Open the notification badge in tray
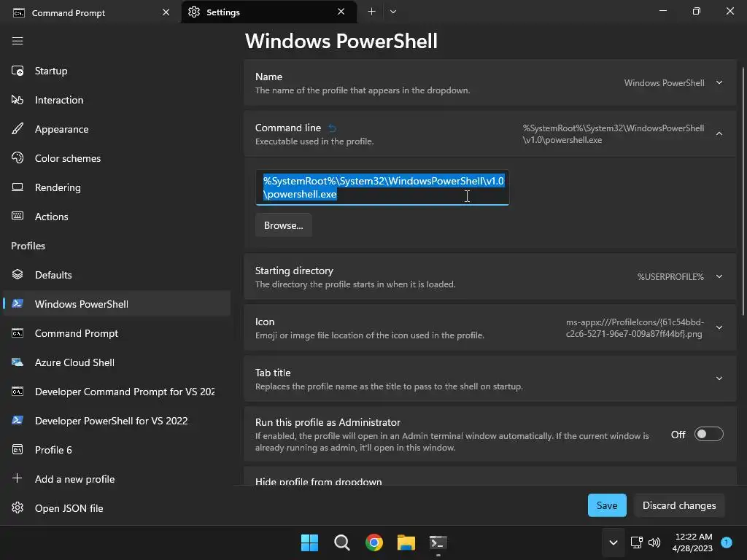Image resolution: width=747 pixels, height=560 pixels. [x=727, y=542]
